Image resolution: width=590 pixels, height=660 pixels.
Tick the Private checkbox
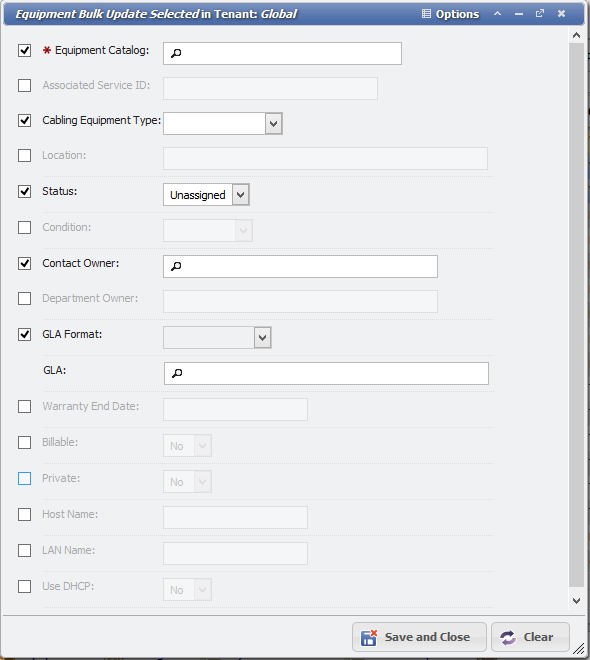24,479
